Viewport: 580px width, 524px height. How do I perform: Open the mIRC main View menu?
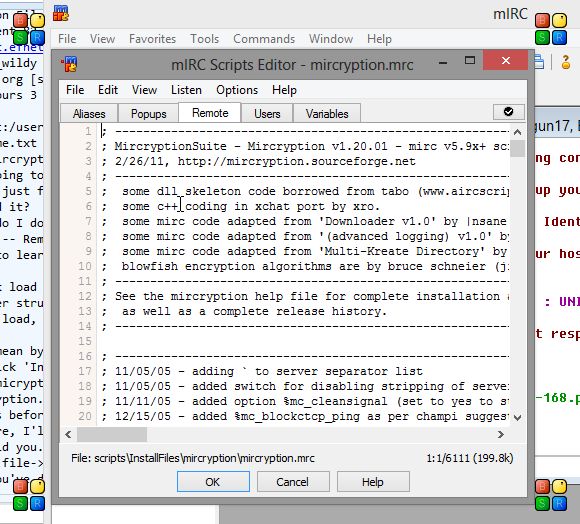pyautogui.click(x=102, y=39)
